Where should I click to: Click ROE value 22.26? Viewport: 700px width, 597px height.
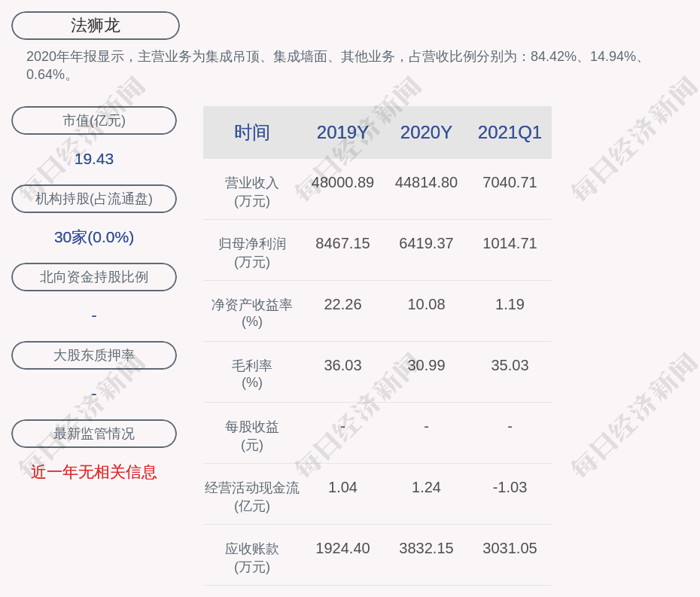click(342, 305)
